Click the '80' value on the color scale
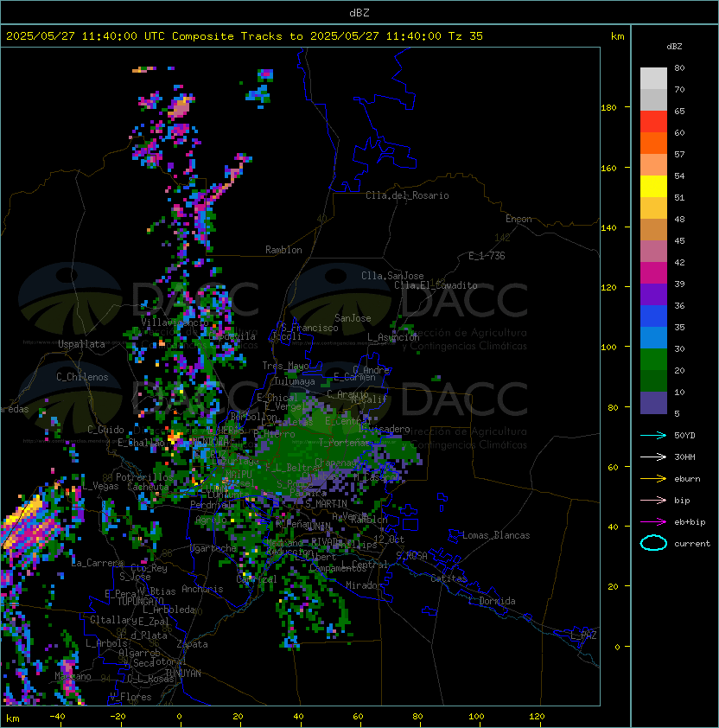This screenshot has height=728, width=719. pos(679,67)
